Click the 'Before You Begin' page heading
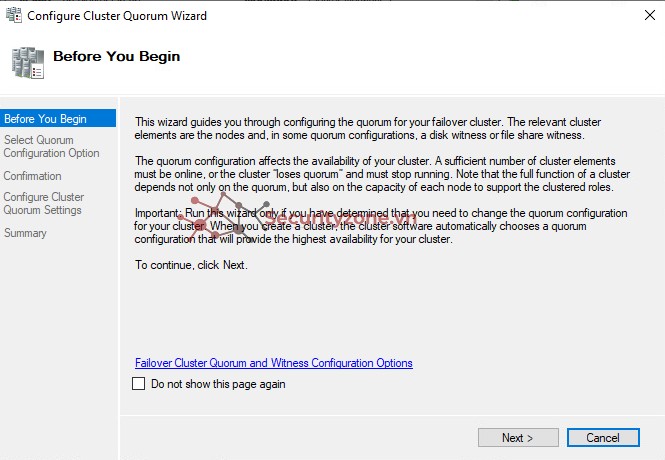The height and width of the screenshot is (460, 665). (117, 56)
